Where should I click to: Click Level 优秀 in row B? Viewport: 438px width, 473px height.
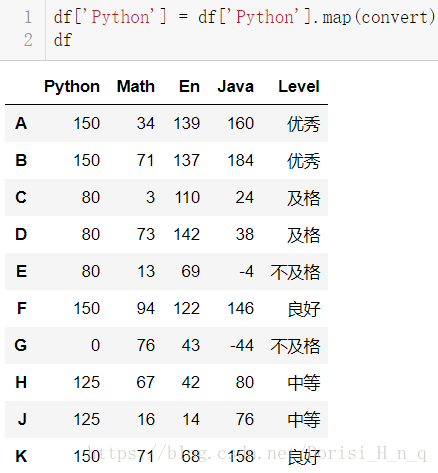pyautogui.click(x=304, y=161)
